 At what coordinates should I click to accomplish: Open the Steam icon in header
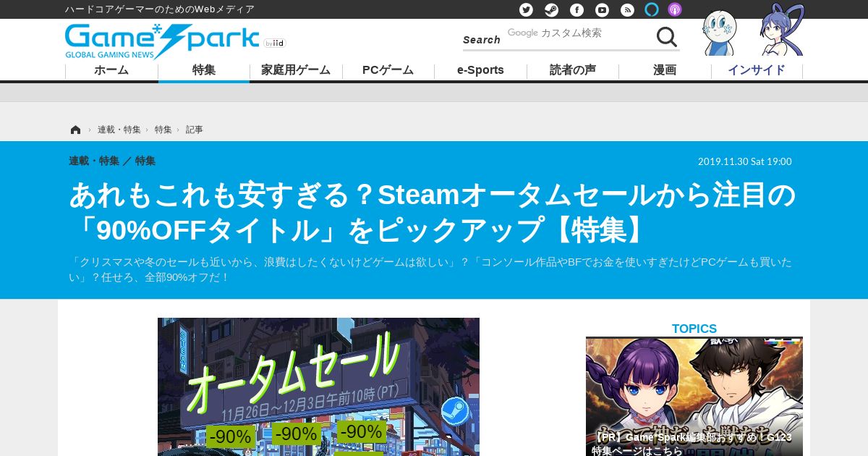551,9
